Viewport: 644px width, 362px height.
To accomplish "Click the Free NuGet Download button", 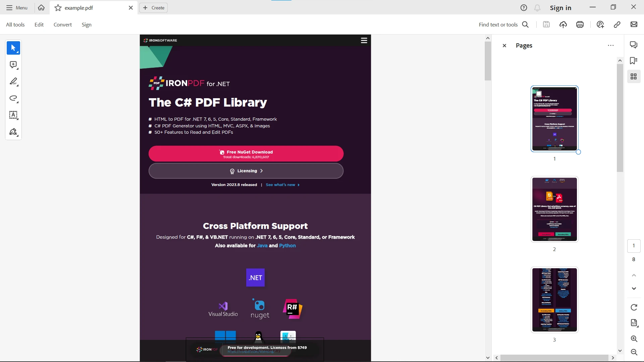I will [x=247, y=154].
